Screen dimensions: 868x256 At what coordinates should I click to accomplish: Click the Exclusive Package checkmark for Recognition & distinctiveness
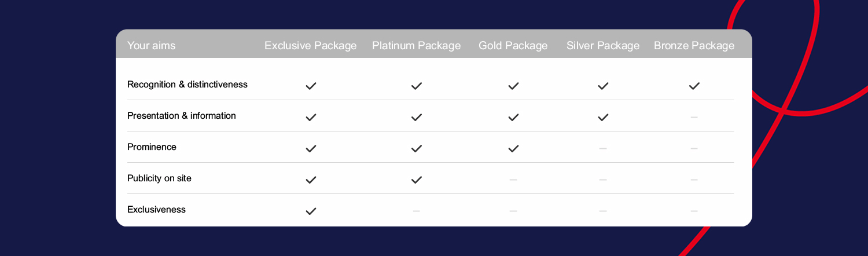coord(311,86)
